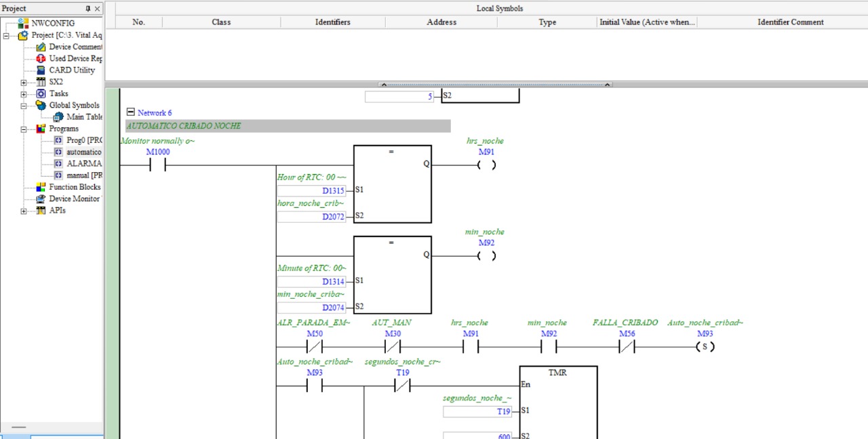The height and width of the screenshot is (439, 868).
Task: Select M50 normally closed contact
Action: 315,347
